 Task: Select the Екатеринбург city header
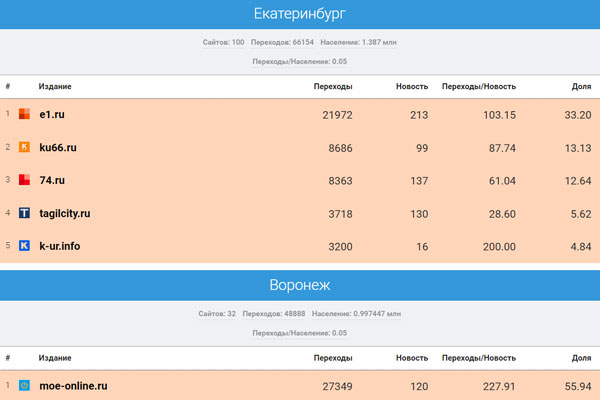click(x=300, y=14)
